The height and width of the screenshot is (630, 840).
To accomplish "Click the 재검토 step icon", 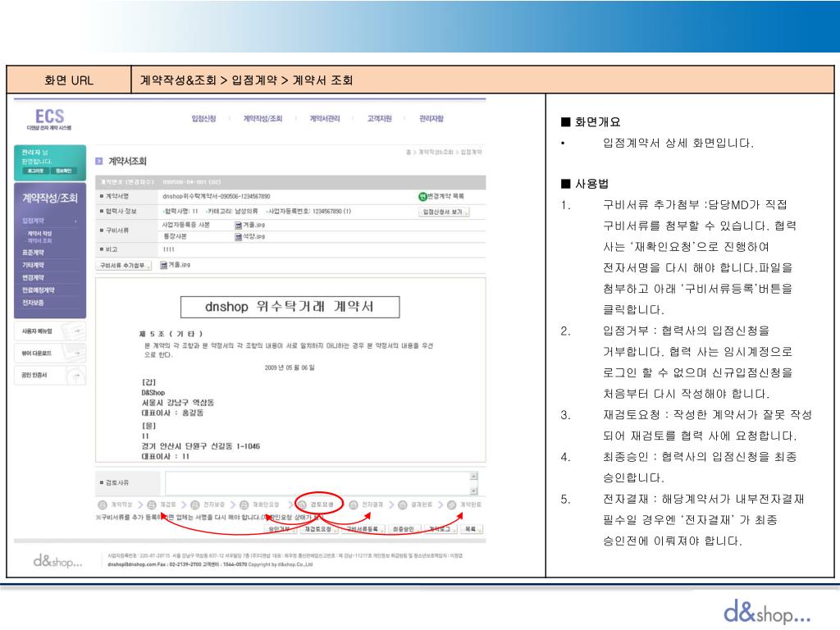I will [152, 505].
